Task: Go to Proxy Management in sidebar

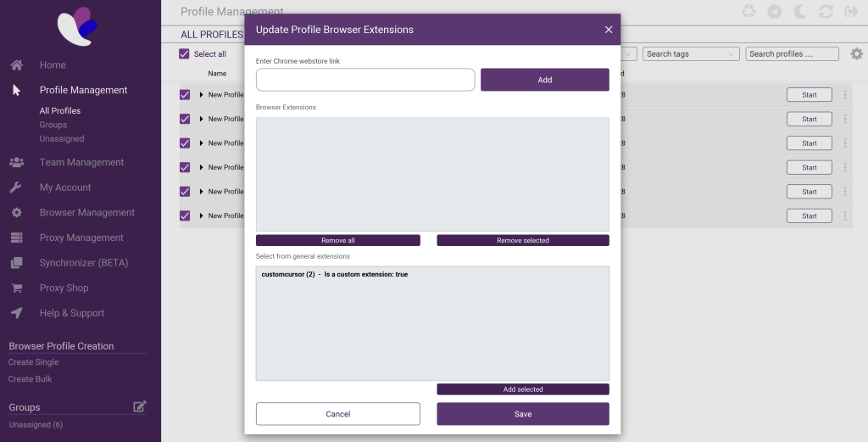Action: click(81, 238)
